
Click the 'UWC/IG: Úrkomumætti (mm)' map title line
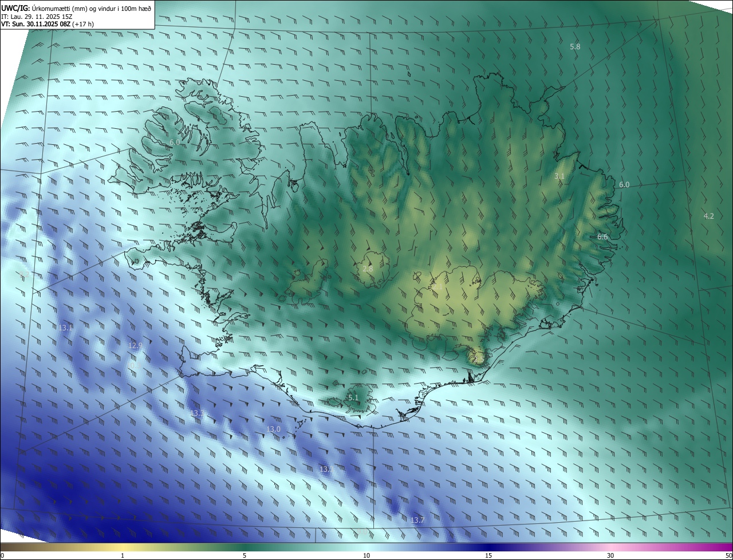click(77, 7)
